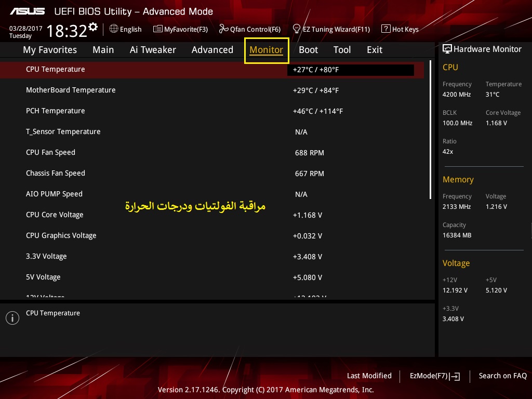Click the 688 RPM value
The height and width of the screenshot is (399, 532).
point(310,153)
